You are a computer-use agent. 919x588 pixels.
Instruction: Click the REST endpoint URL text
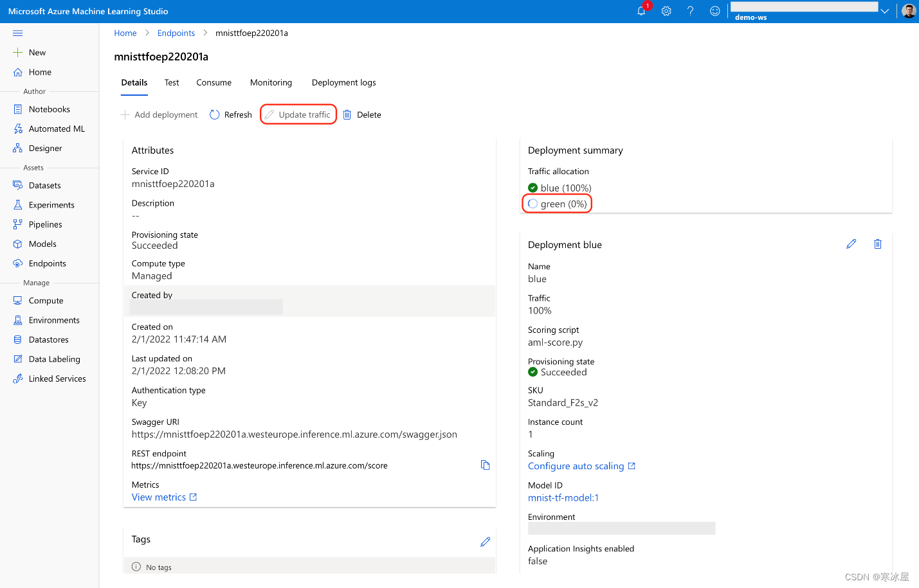pos(259,466)
